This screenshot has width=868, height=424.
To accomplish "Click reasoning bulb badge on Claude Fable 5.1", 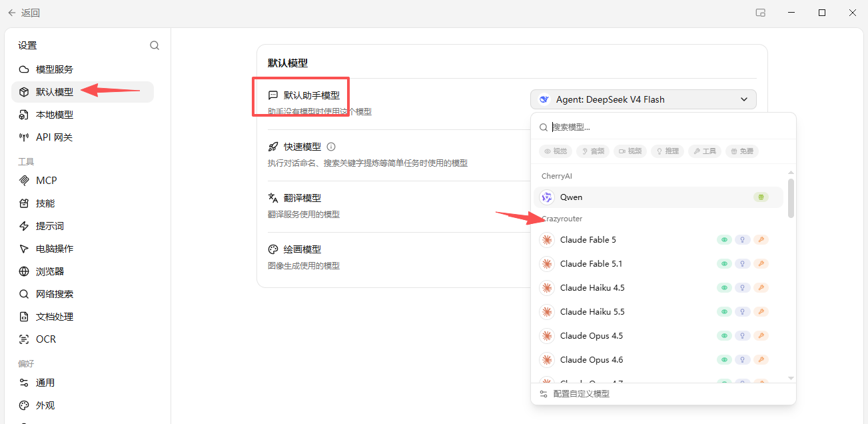I will click(742, 264).
